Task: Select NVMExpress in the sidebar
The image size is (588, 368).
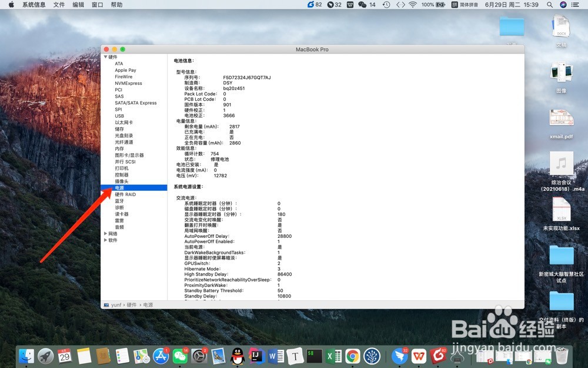Action: [128, 84]
